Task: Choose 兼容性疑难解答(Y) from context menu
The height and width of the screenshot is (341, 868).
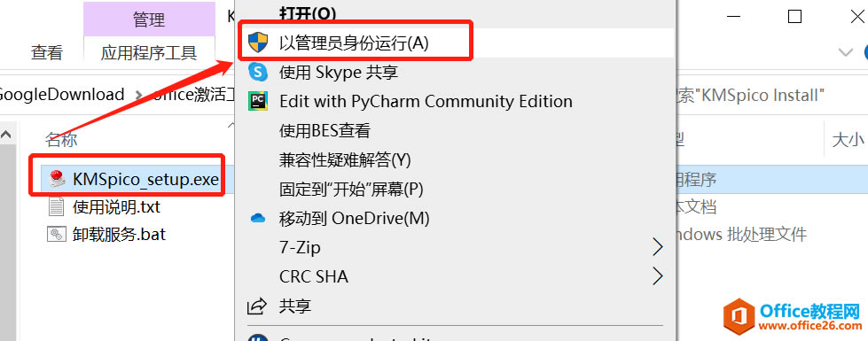Action: click(346, 160)
